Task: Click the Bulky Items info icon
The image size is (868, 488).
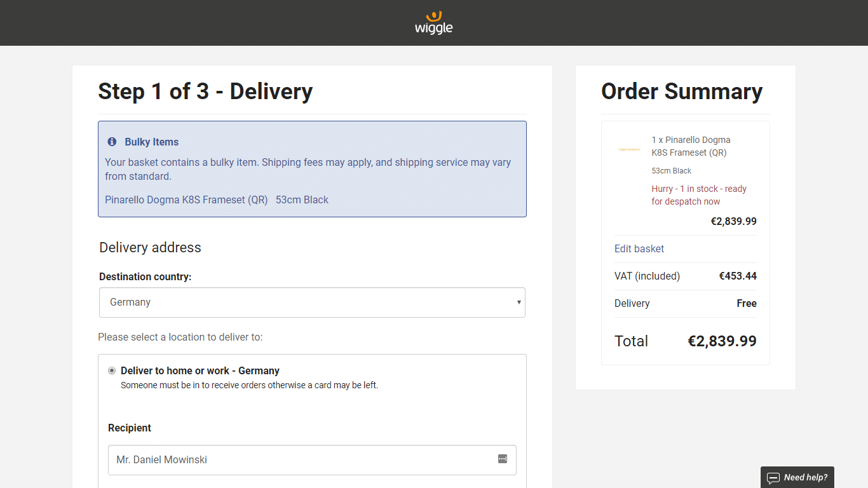Action: coord(112,142)
